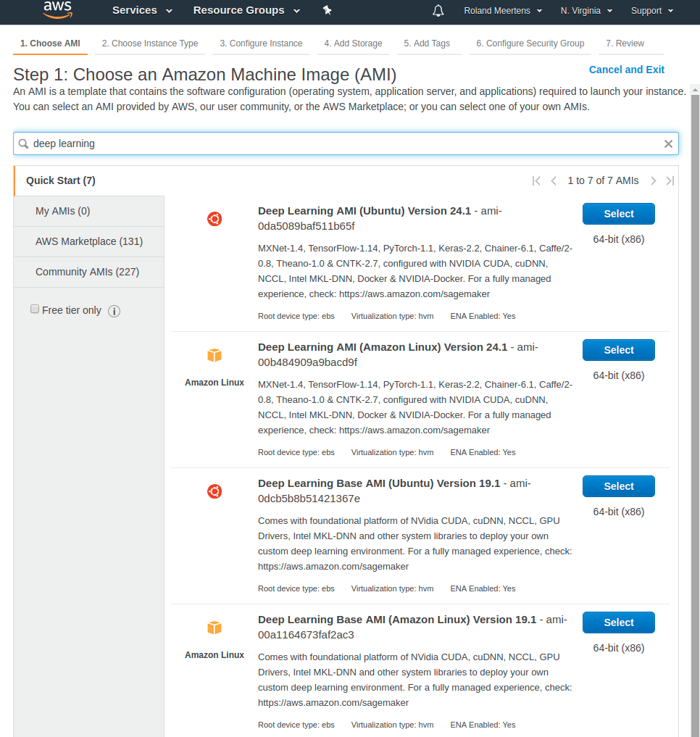Image resolution: width=700 pixels, height=737 pixels.
Task: Open the N. Virginia region dropdown
Action: [586, 11]
